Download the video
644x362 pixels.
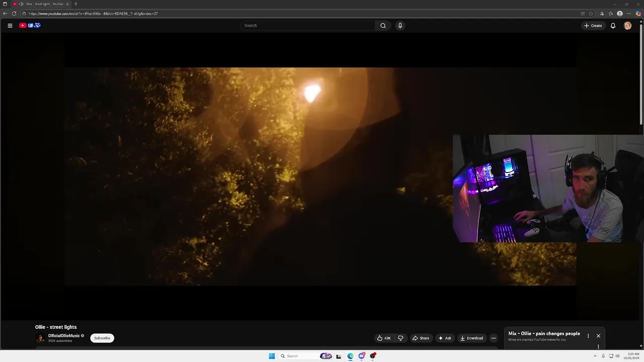(471, 338)
